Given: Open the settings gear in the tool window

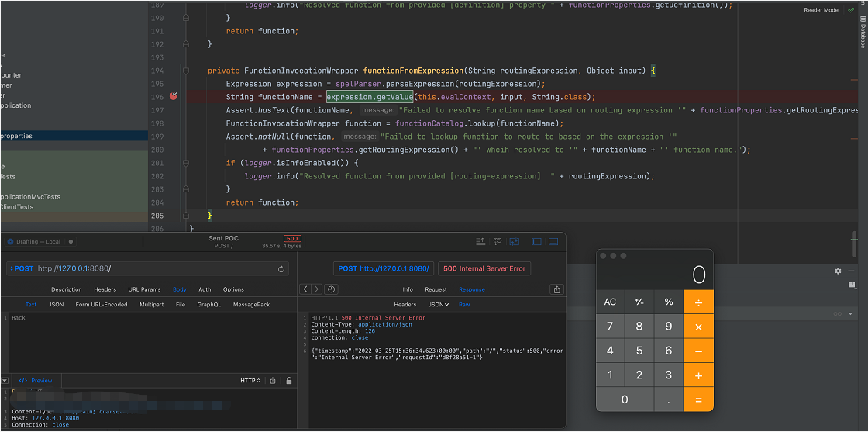Looking at the screenshot, I should click(838, 271).
